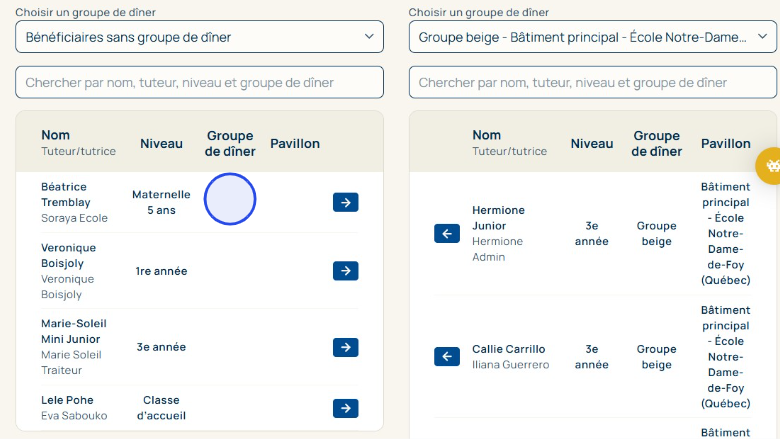Click left table Niveau column header
Image resolution: width=780 pixels, height=439 pixels.
161,144
